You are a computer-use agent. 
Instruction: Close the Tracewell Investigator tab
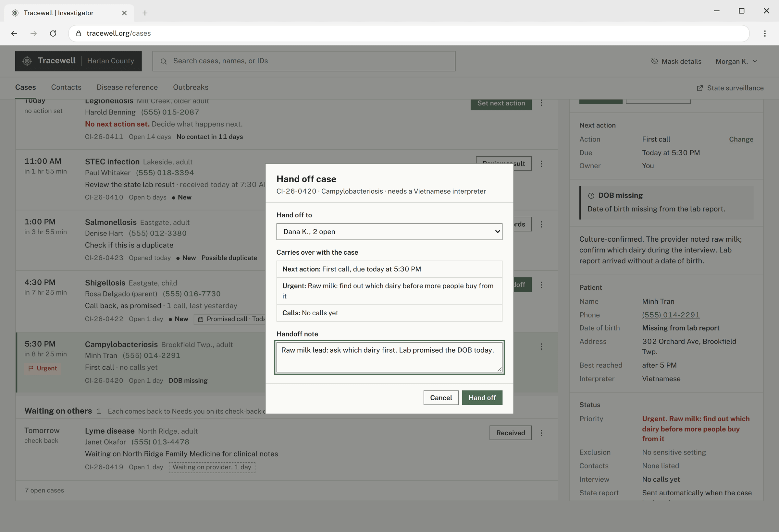(124, 13)
